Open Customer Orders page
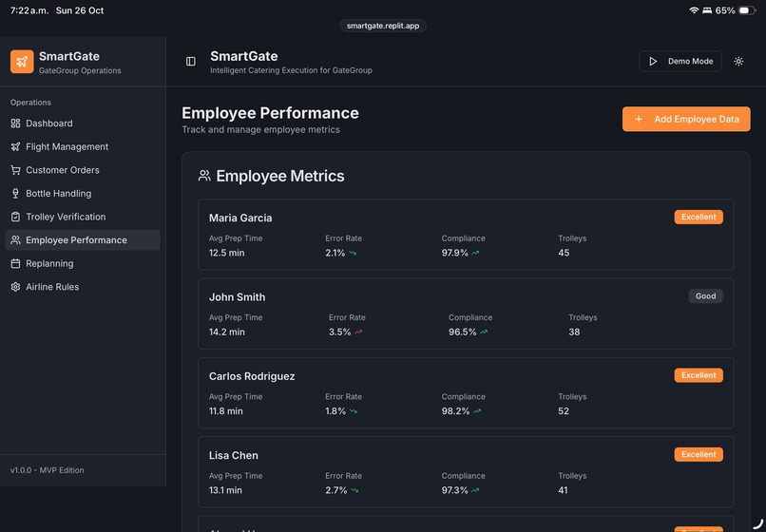 83,170
